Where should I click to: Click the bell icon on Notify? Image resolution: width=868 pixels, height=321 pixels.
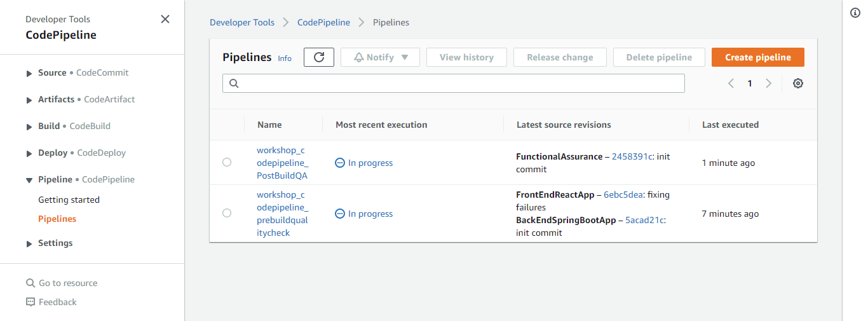(359, 57)
